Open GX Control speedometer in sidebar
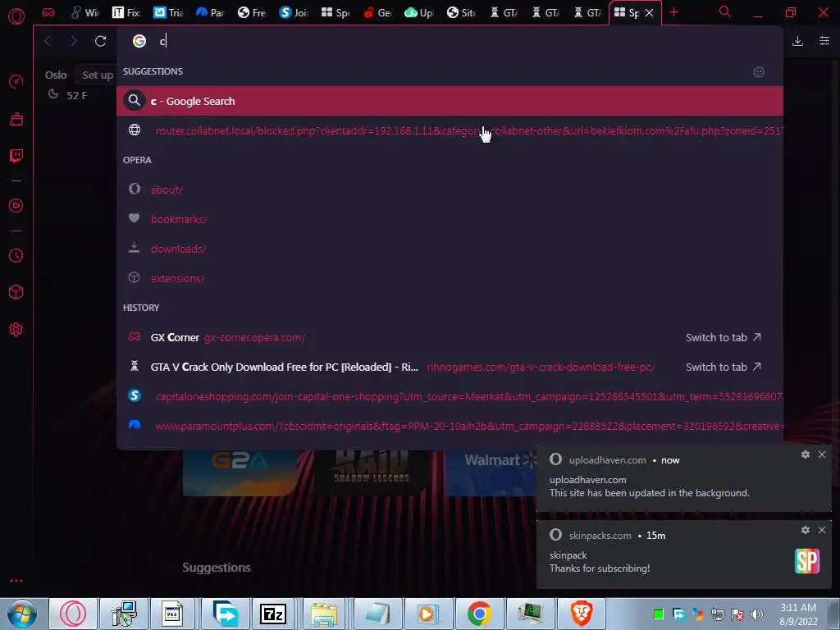840x630 pixels. coord(16,81)
